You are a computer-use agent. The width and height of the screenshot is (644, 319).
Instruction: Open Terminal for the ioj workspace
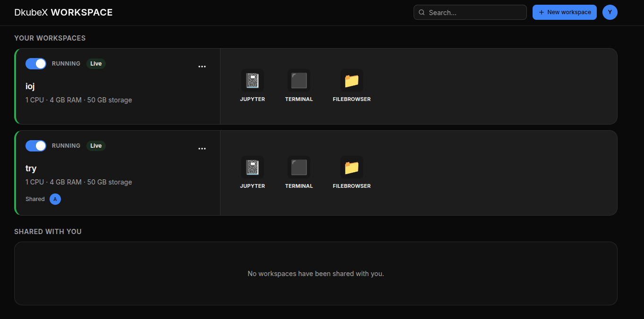299,86
